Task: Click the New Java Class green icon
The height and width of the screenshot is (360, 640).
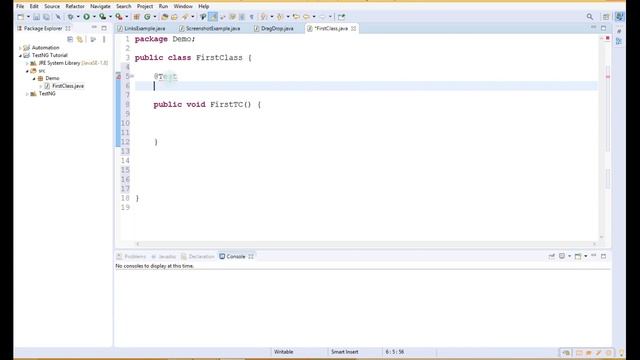Action: [x=147, y=17]
